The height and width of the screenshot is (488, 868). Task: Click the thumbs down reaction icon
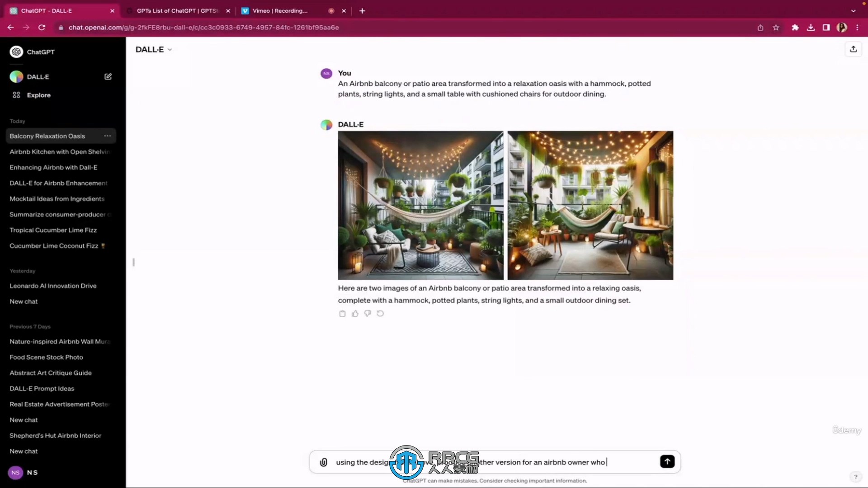pyautogui.click(x=368, y=313)
